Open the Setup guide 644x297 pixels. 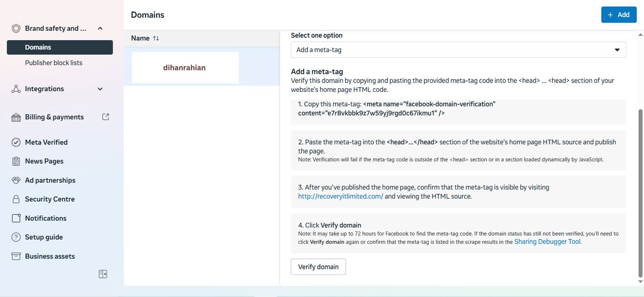tap(44, 237)
